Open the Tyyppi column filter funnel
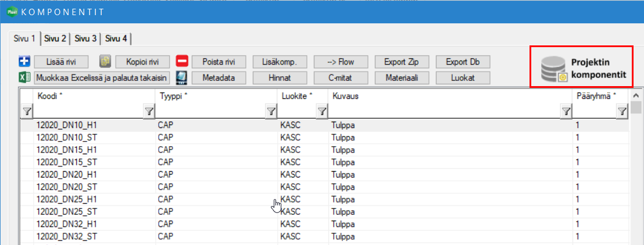The height and width of the screenshot is (245, 644). (x=271, y=111)
